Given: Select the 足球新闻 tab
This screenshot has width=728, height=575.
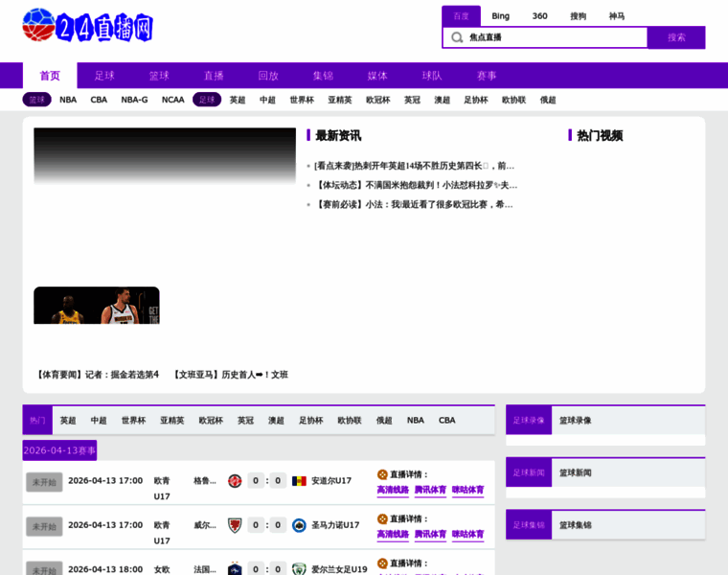Looking at the screenshot, I should pos(529,472).
